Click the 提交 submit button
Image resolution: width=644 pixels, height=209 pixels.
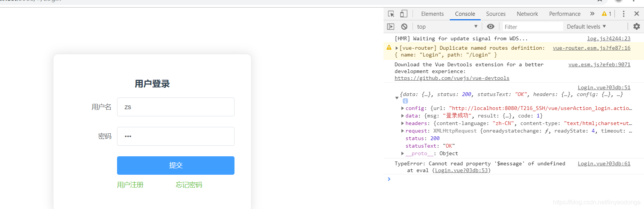(x=176, y=165)
